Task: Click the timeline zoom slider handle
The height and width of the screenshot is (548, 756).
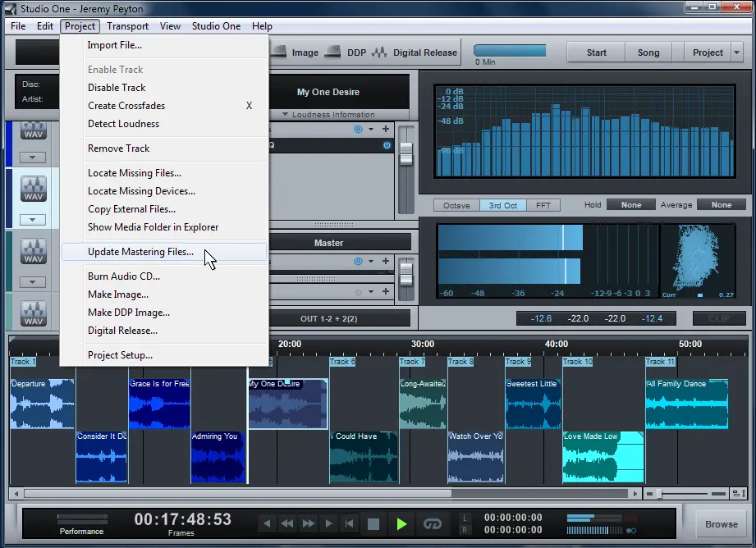Action: pyautogui.click(x=659, y=494)
